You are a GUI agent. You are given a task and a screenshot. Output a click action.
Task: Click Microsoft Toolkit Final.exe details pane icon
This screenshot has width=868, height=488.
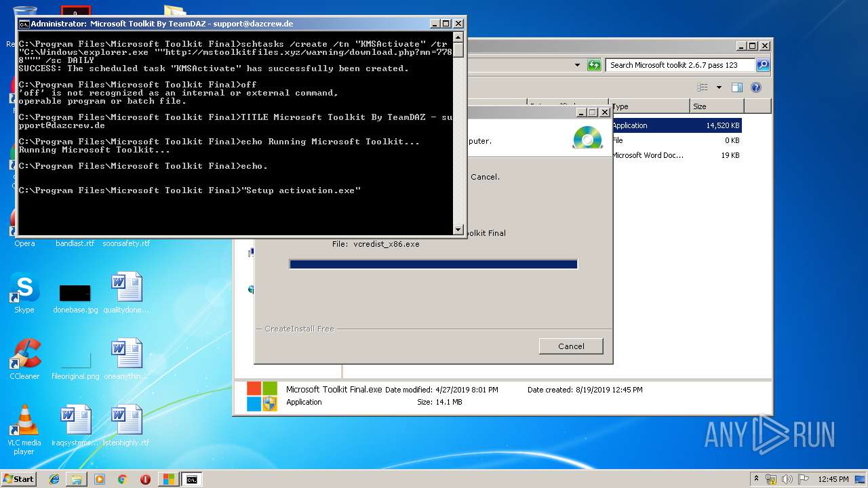tap(262, 396)
